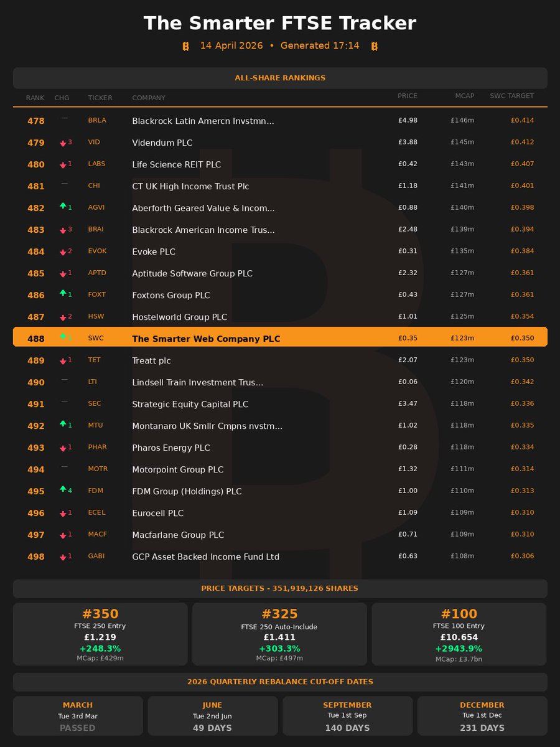Viewport: 560px width, 747px height.
Task: Click the green up arrow in the MTU row
Action: [x=63, y=424]
